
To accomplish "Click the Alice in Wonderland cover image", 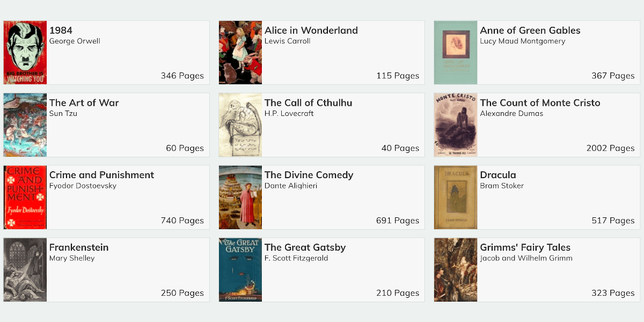I will click(240, 53).
